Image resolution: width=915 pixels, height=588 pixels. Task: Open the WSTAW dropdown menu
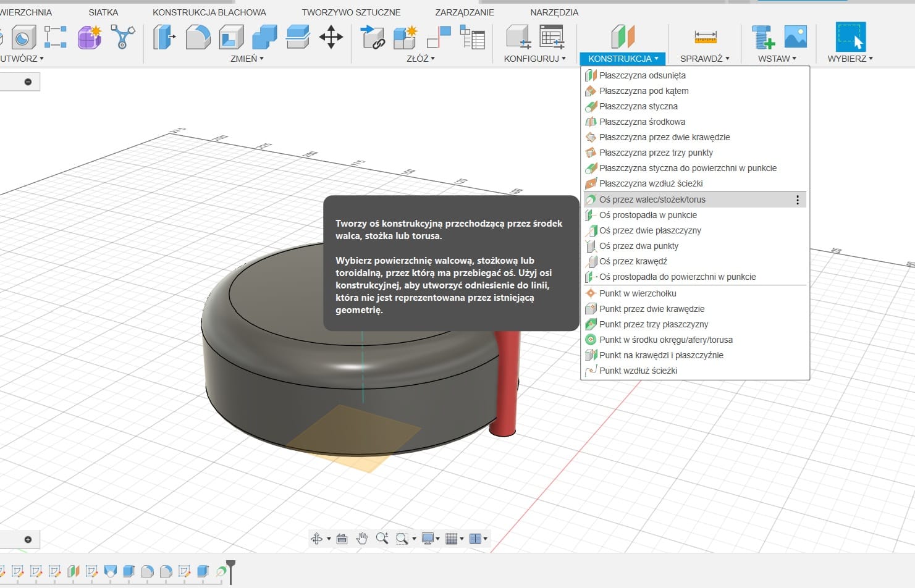point(777,59)
